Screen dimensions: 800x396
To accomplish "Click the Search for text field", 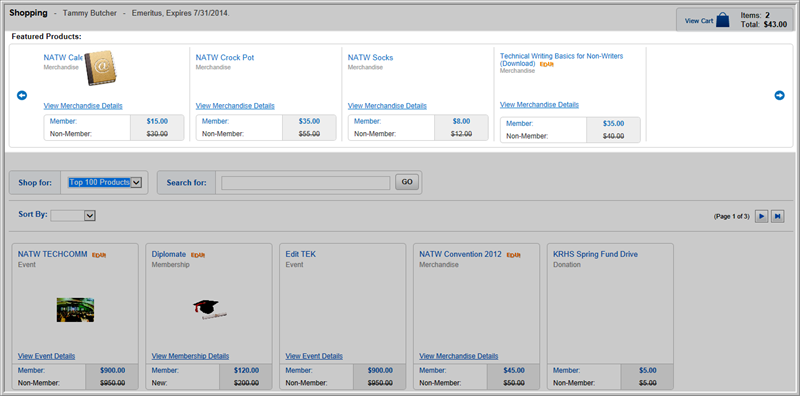I will pyautogui.click(x=306, y=183).
